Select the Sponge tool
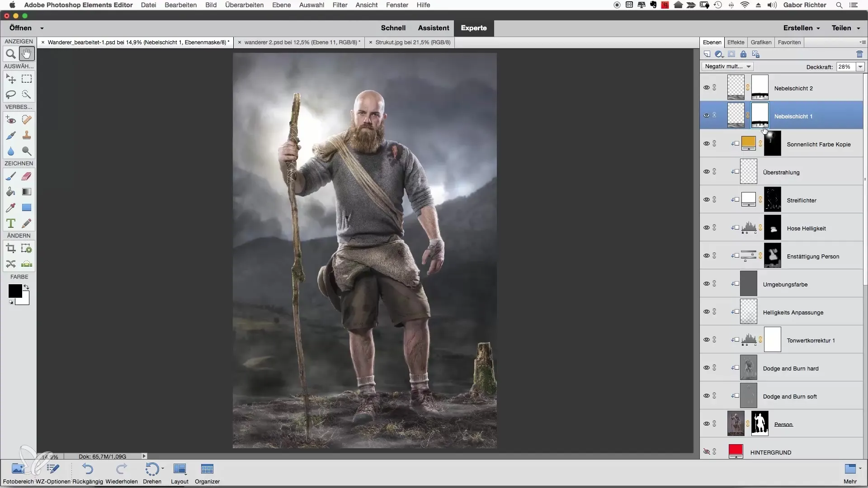Image resolution: width=868 pixels, height=488 pixels. pyautogui.click(x=27, y=151)
